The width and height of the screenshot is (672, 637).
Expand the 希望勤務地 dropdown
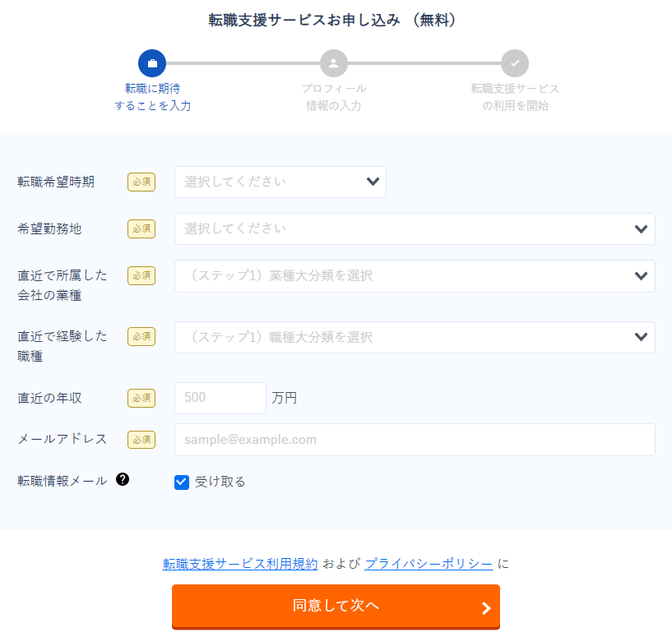(415, 228)
